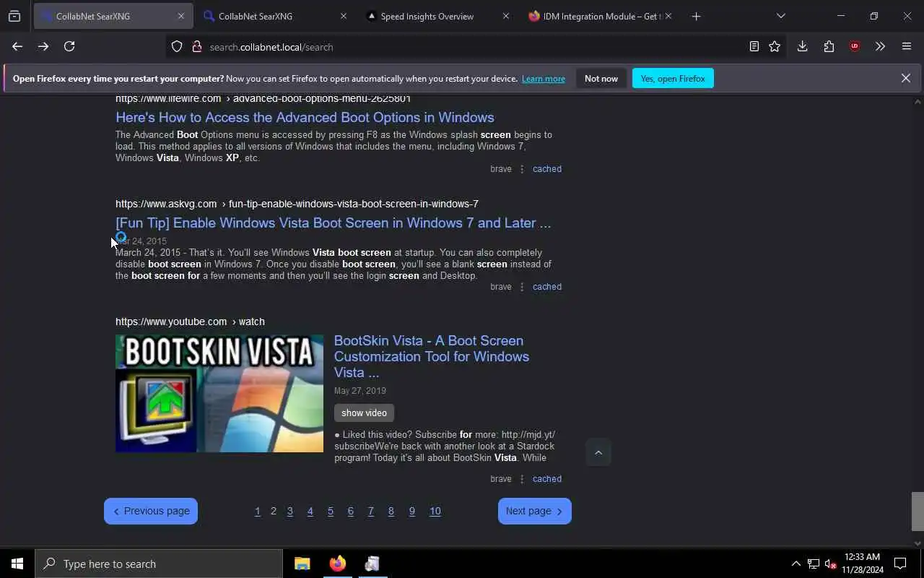Click the show video button
The height and width of the screenshot is (578, 924).
pos(364,413)
